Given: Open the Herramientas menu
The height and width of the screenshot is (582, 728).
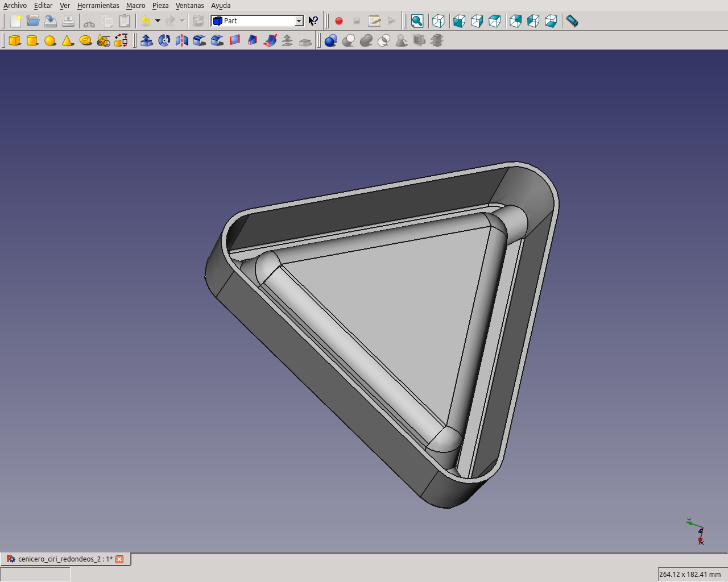Looking at the screenshot, I should pos(98,5).
